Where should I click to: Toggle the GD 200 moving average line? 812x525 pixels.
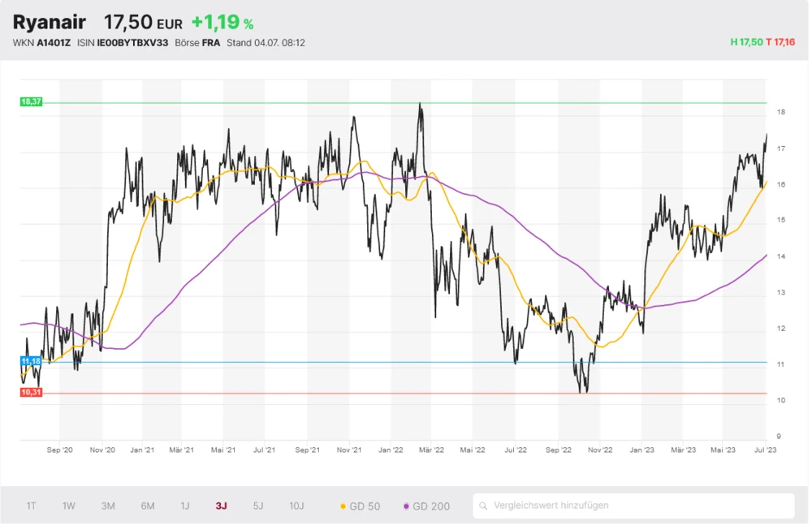(x=426, y=506)
